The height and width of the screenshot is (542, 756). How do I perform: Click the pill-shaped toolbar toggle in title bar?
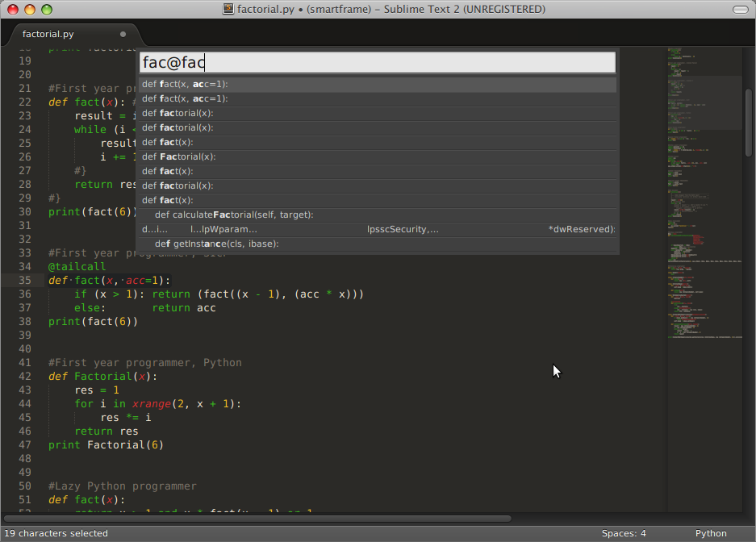(x=740, y=10)
